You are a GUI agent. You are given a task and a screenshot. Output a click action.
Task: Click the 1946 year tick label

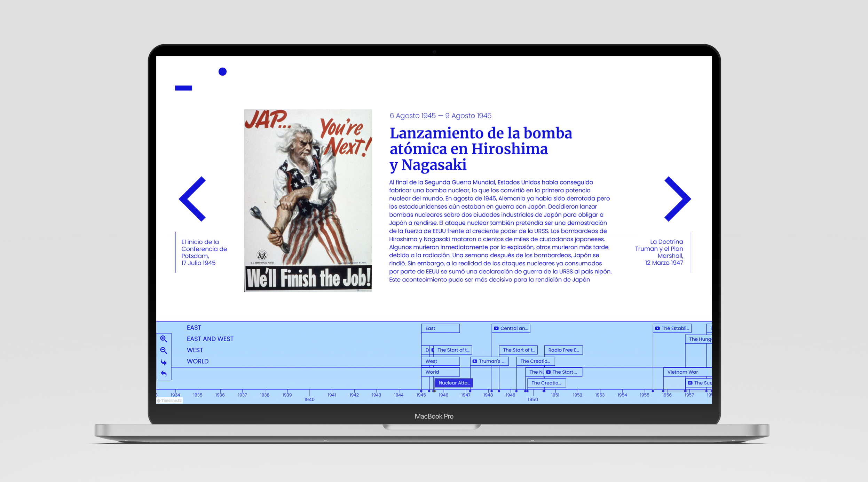coord(443,395)
